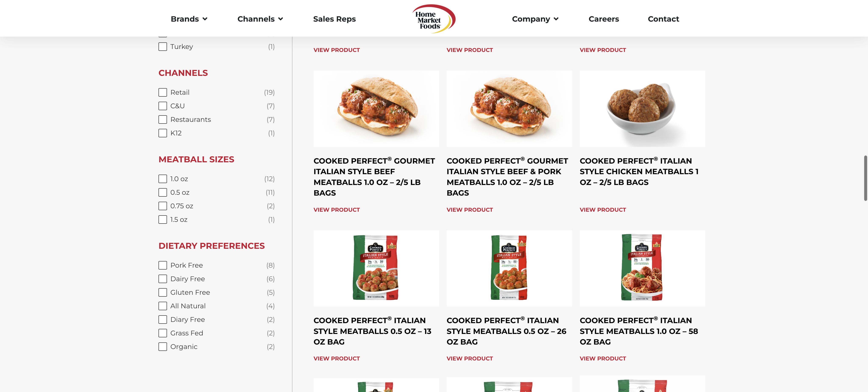Screen dimensions: 868x392
Task: Open the Gourmet Italian Style Beef meatball sub image
Action: (376, 108)
